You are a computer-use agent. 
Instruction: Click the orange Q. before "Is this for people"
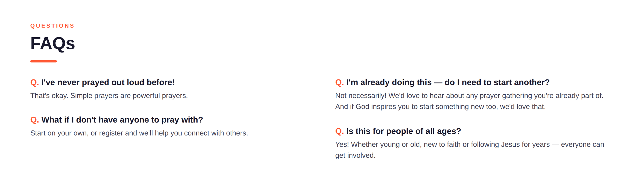click(340, 131)
